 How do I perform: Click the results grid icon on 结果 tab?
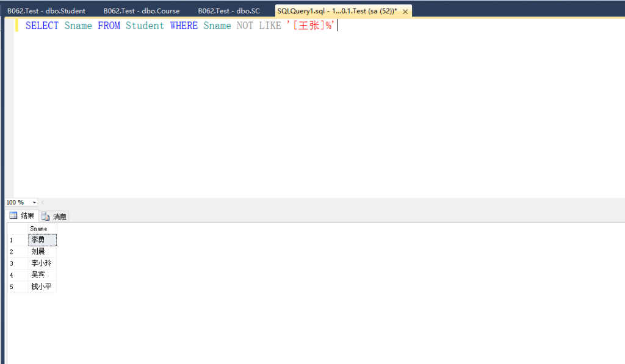(x=13, y=216)
